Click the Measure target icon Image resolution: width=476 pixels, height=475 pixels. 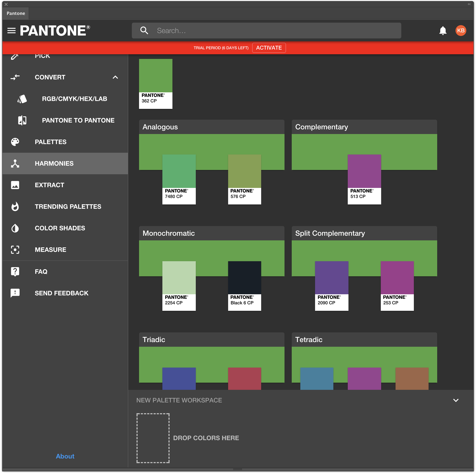[15, 250]
